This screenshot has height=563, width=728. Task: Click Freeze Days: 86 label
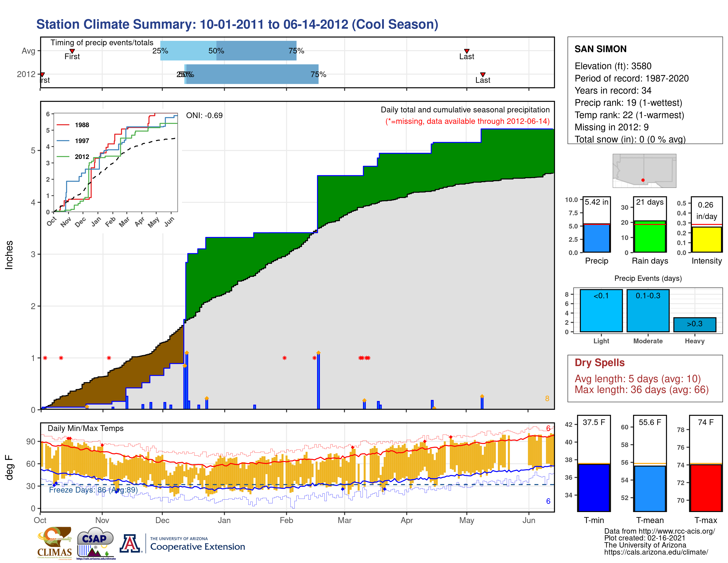[x=93, y=490]
